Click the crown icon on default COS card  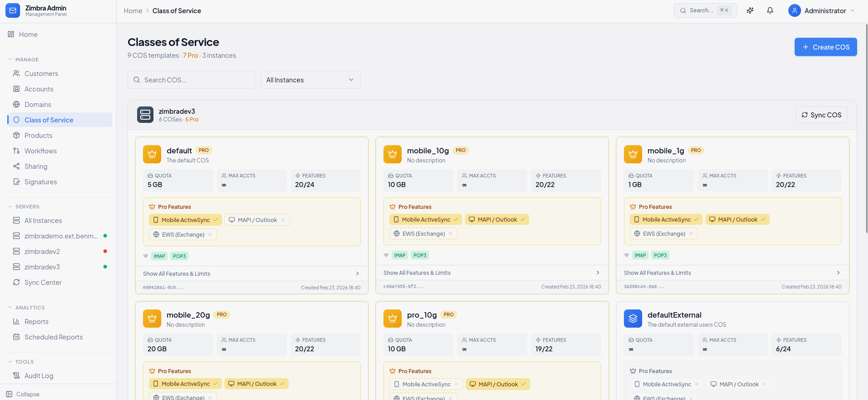152,154
